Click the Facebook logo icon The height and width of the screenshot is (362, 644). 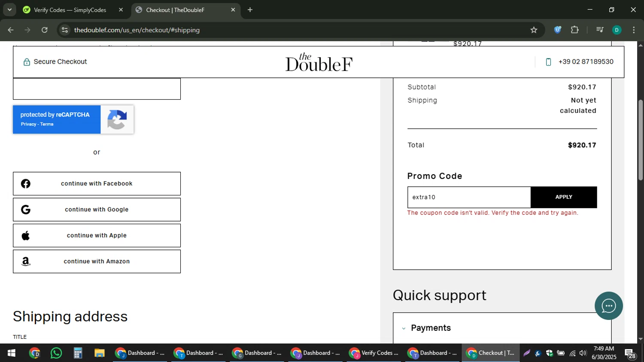[x=26, y=184]
